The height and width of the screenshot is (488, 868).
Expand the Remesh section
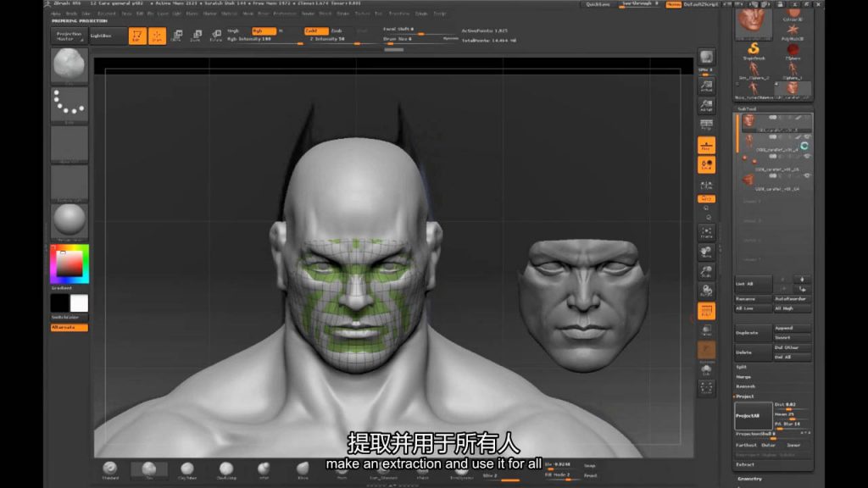coord(746,386)
